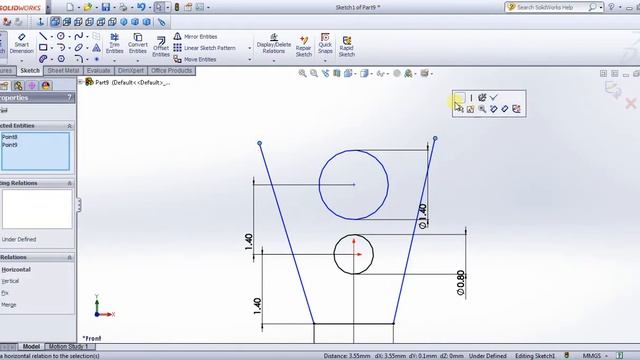Viewport: 640px width, 360px height.
Task: Pick the Circle sketch tool
Action: 61,36
